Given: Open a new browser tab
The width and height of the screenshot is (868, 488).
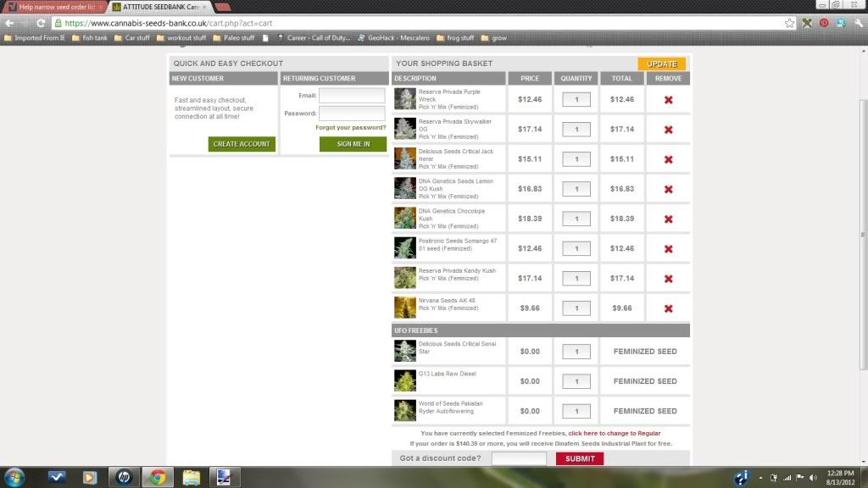Looking at the screenshot, I should [x=223, y=7].
